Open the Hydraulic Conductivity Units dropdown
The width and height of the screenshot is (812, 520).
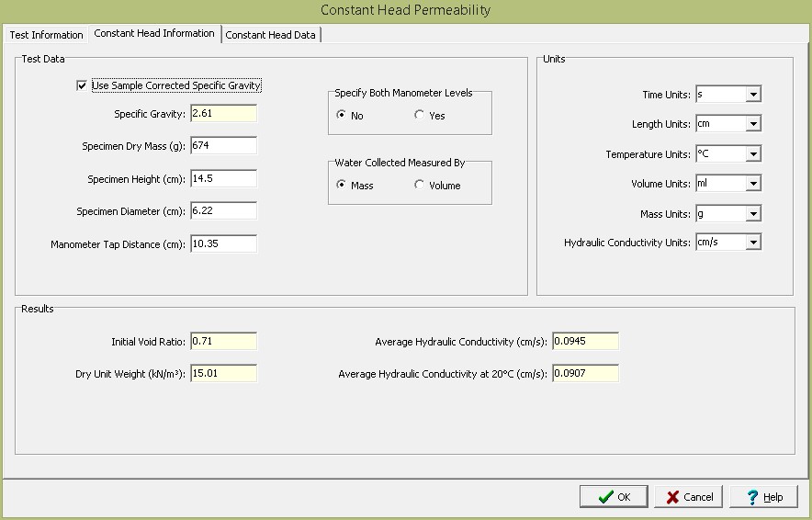coord(753,243)
